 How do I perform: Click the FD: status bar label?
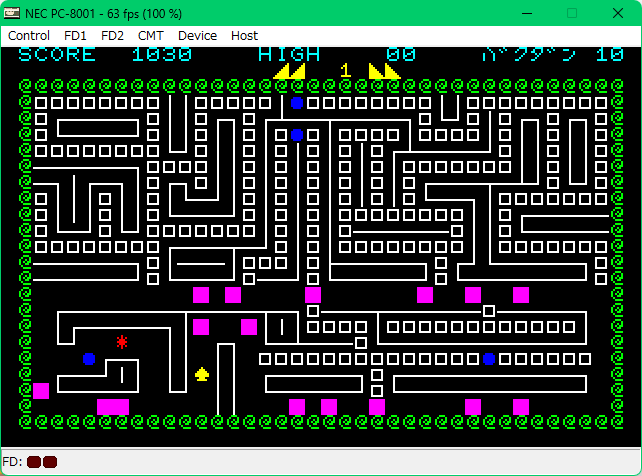pyautogui.click(x=12, y=462)
